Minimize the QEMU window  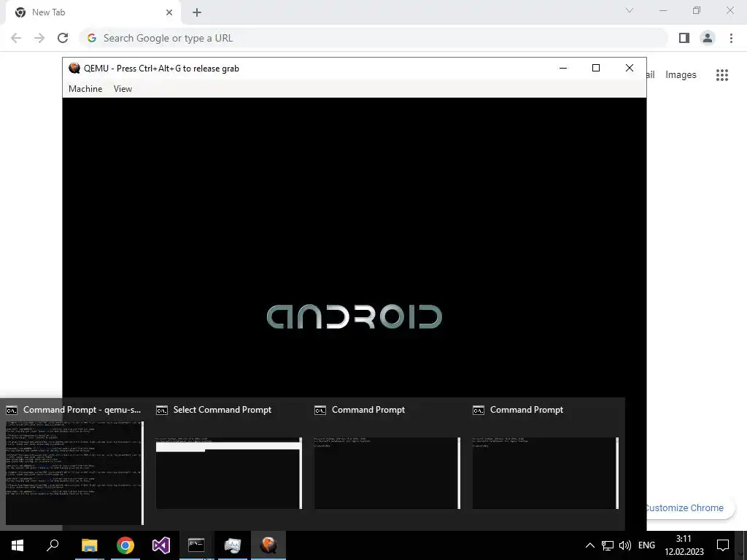click(x=563, y=68)
